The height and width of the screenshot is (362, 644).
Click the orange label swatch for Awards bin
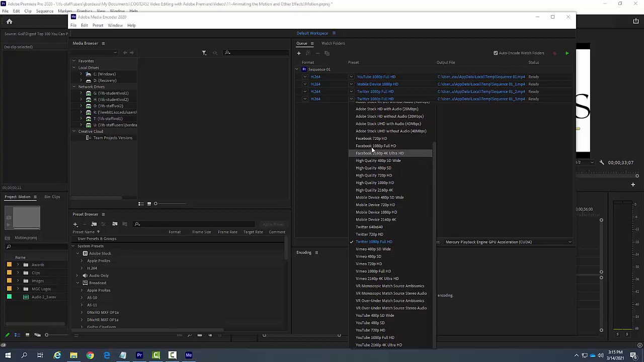[x=9, y=265]
